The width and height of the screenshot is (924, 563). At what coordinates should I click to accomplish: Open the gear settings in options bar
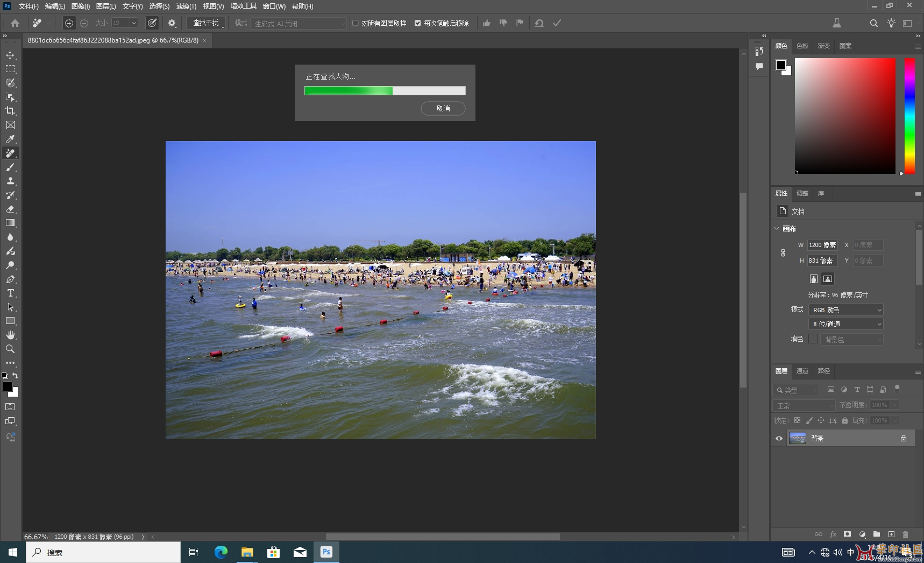pyautogui.click(x=172, y=23)
